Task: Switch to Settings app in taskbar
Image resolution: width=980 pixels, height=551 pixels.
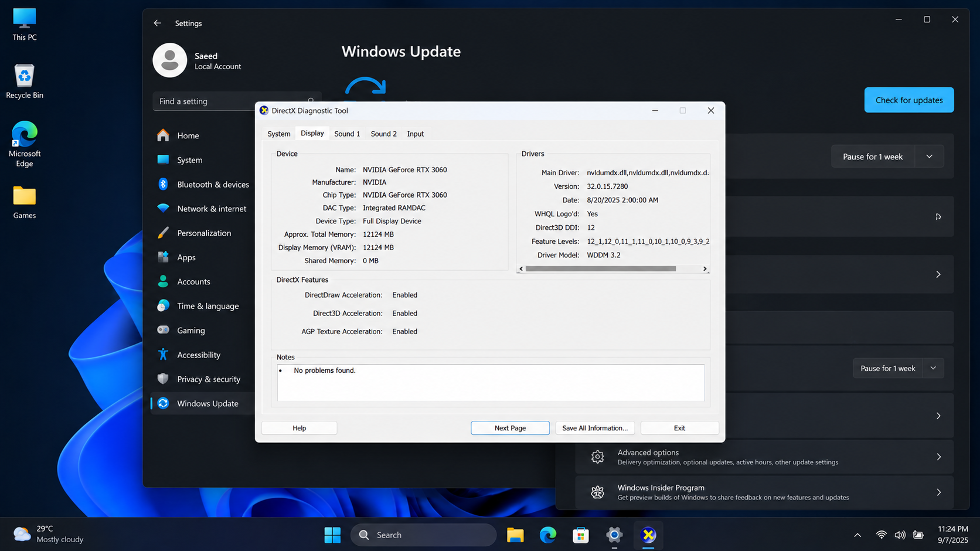Action: coord(614,535)
